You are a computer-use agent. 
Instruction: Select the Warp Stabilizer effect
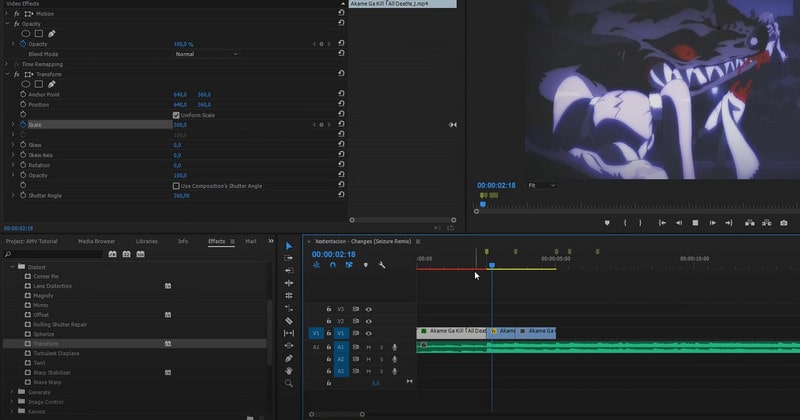pos(52,373)
